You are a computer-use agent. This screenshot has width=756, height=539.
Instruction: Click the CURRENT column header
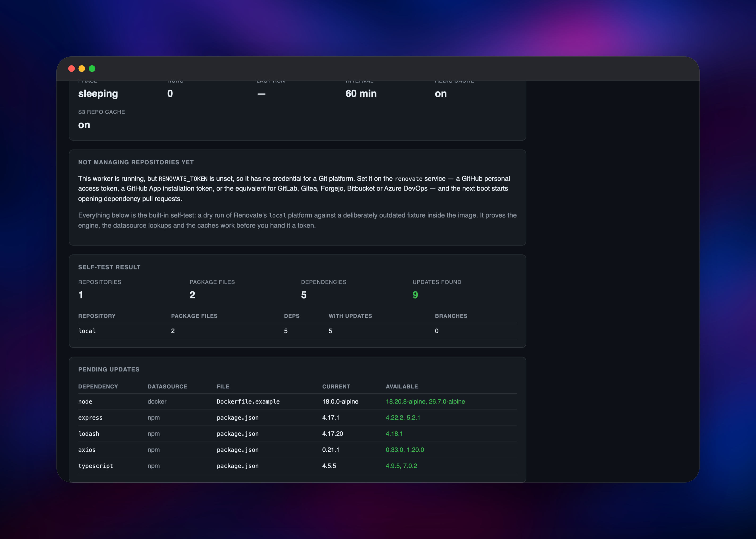pyautogui.click(x=336, y=387)
